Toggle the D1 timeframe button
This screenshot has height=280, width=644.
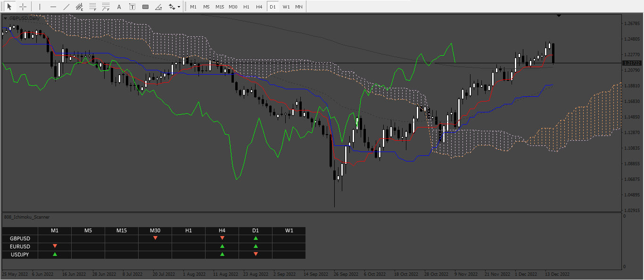[272, 7]
